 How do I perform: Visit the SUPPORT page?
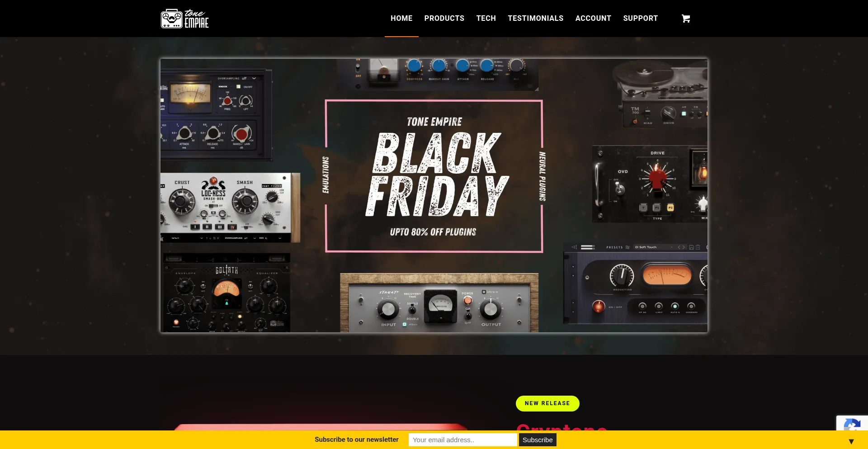640,19
